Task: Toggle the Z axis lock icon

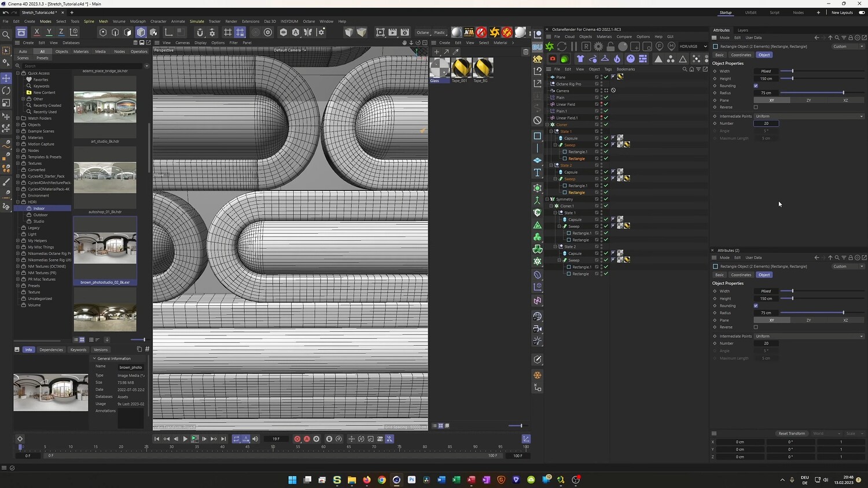Action: pyautogui.click(x=61, y=32)
